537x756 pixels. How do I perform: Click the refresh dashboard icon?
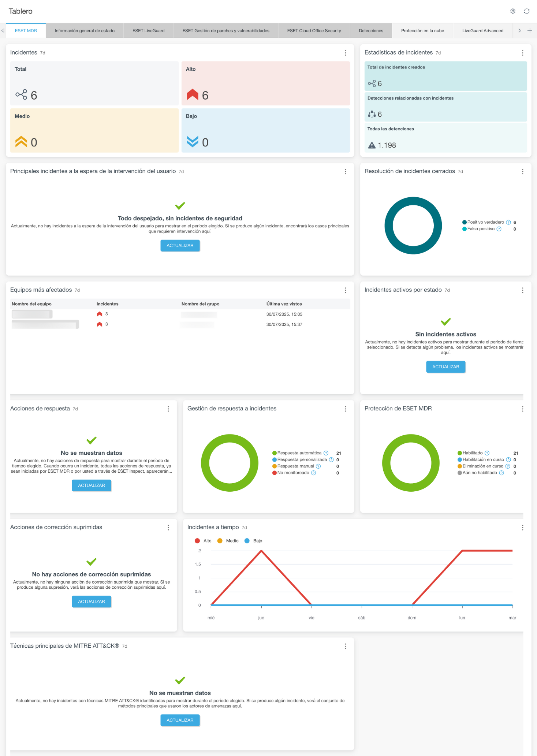[x=526, y=11]
